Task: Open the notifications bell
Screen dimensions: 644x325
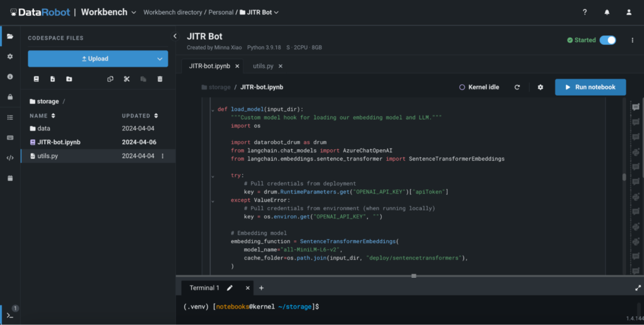Action: 607,12
